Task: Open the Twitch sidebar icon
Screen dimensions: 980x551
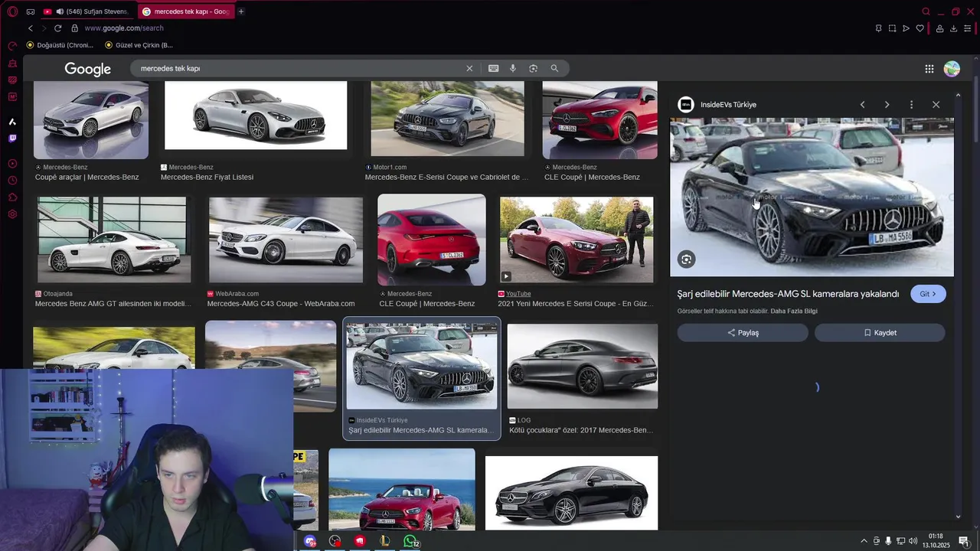Action: [x=12, y=139]
